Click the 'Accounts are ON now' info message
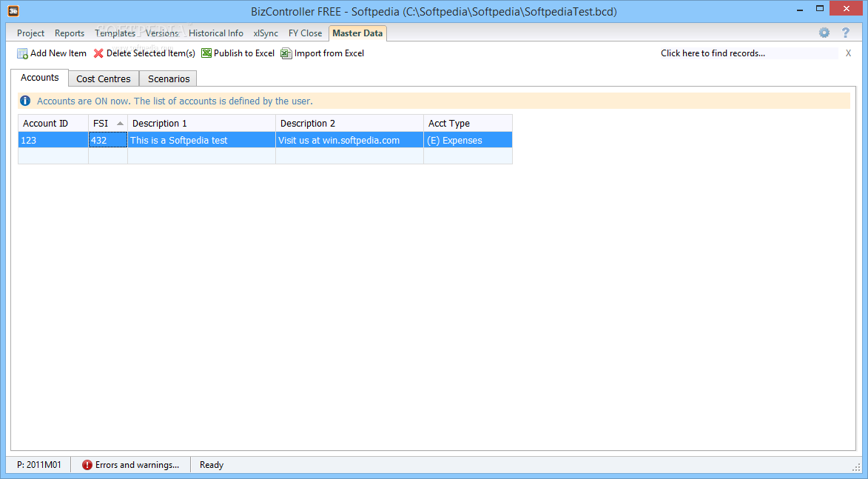Screen dimensions: 868x479 coord(175,101)
